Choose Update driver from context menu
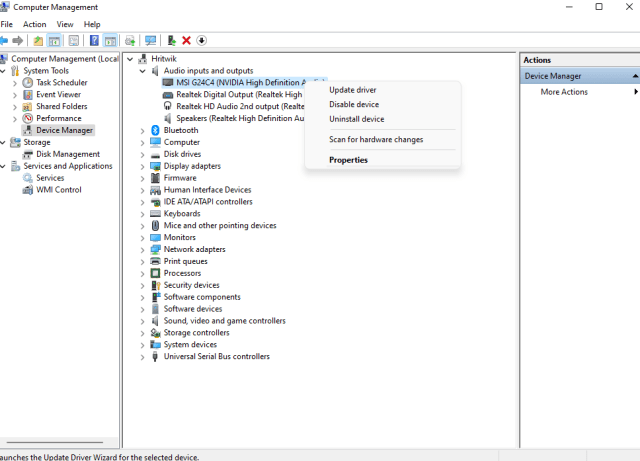 (352, 90)
